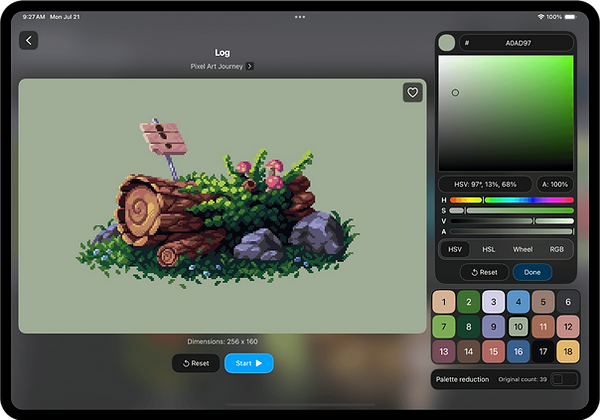Toggle the Palette reduction switch
Image resolution: width=600 pixels, height=420 pixels.
[x=564, y=379]
